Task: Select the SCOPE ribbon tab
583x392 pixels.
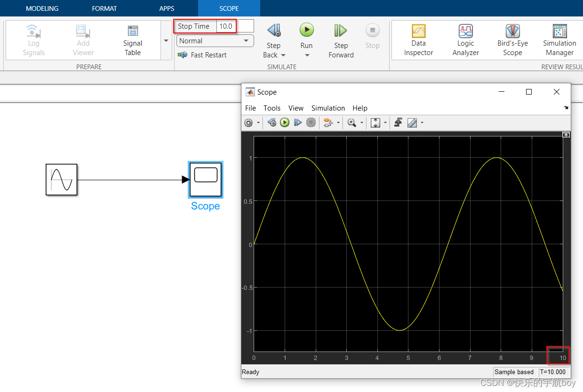Action: (x=229, y=8)
